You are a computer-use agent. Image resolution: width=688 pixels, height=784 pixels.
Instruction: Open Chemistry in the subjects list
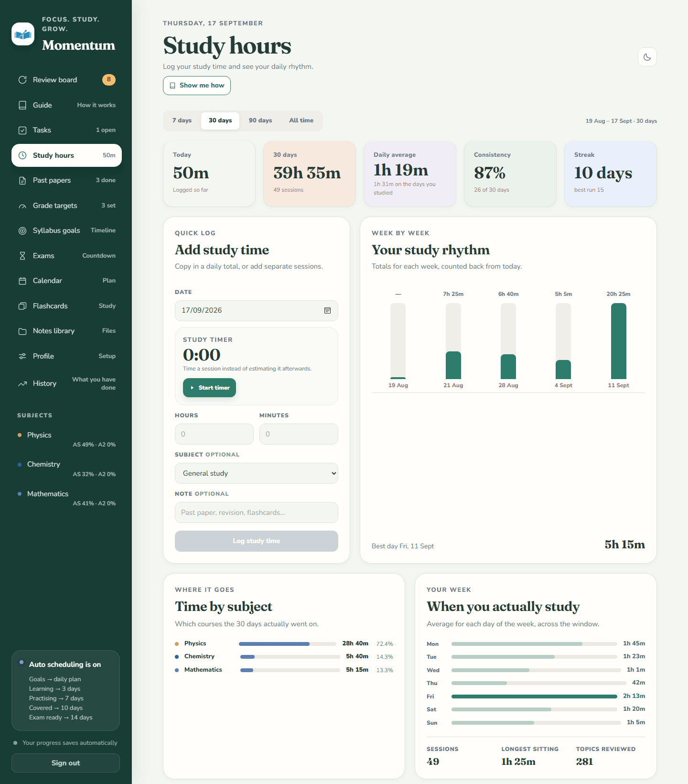click(x=66, y=468)
